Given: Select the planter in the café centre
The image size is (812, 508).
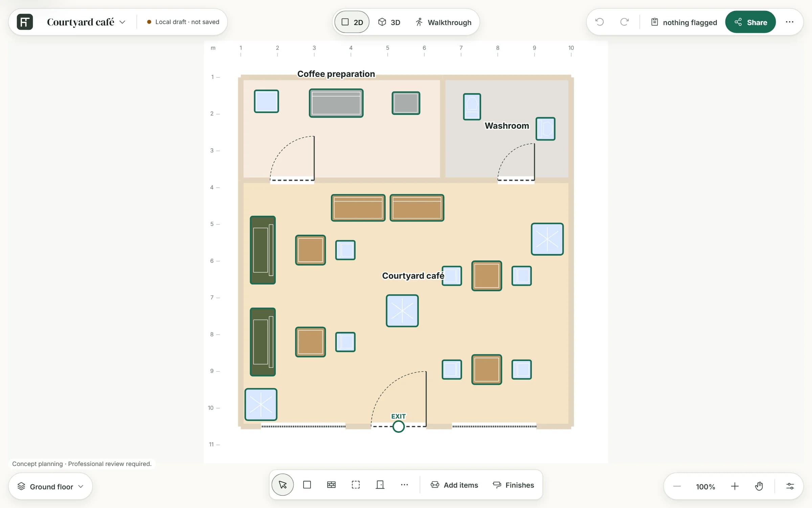Looking at the screenshot, I should click(402, 311).
